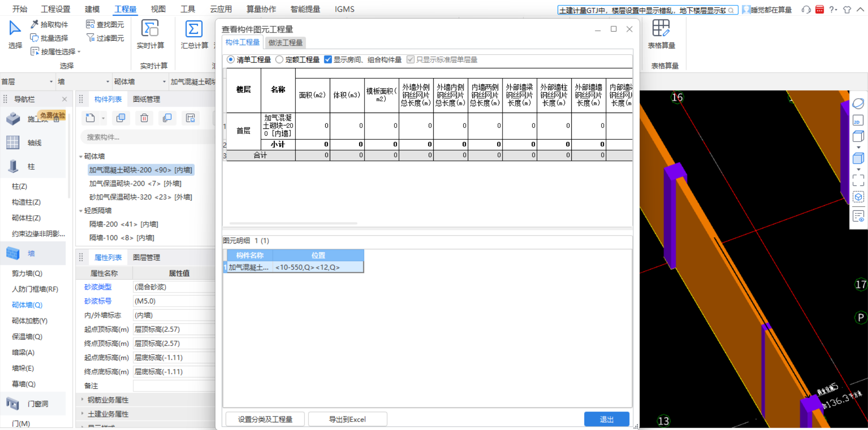Close the 导航栏 navigation panel

pyautogui.click(x=65, y=99)
